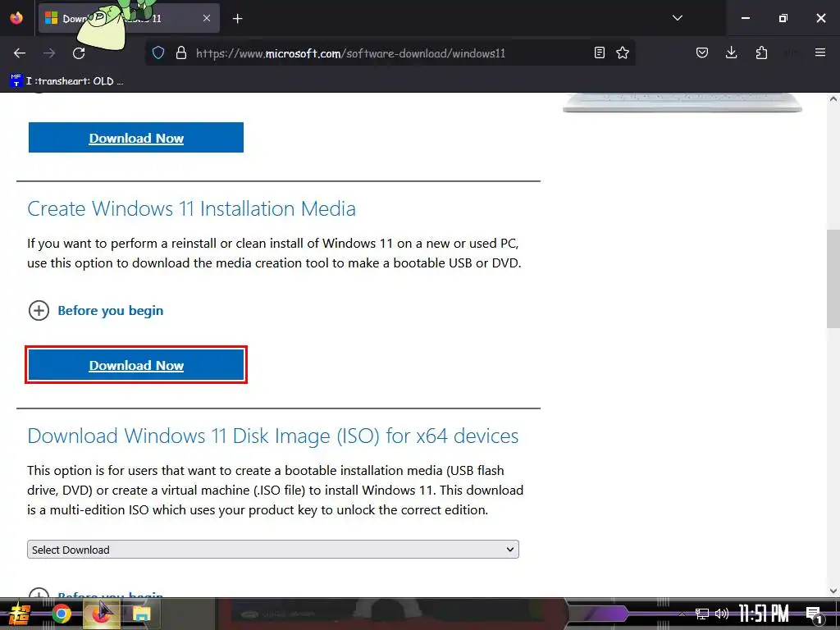The height and width of the screenshot is (630, 840).
Task: Open volume speaker tray icon
Action: (722, 614)
